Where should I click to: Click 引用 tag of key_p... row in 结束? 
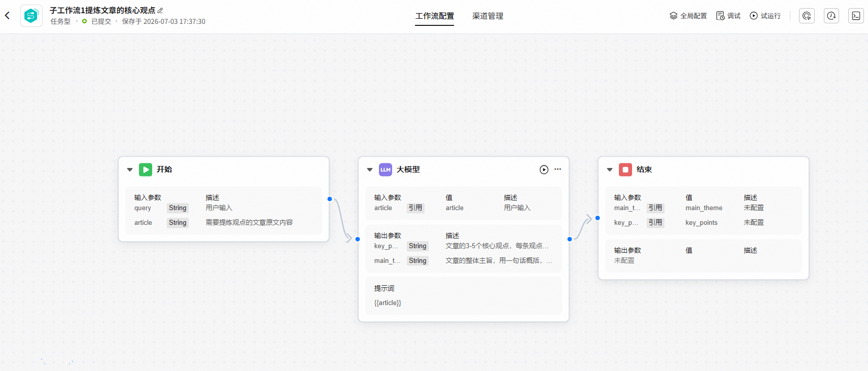click(x=655, y=223)
